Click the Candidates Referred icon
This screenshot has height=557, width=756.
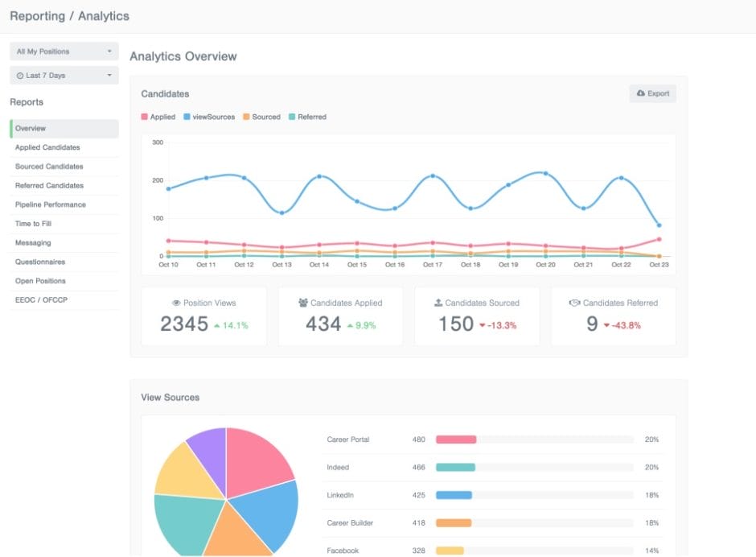573,303
